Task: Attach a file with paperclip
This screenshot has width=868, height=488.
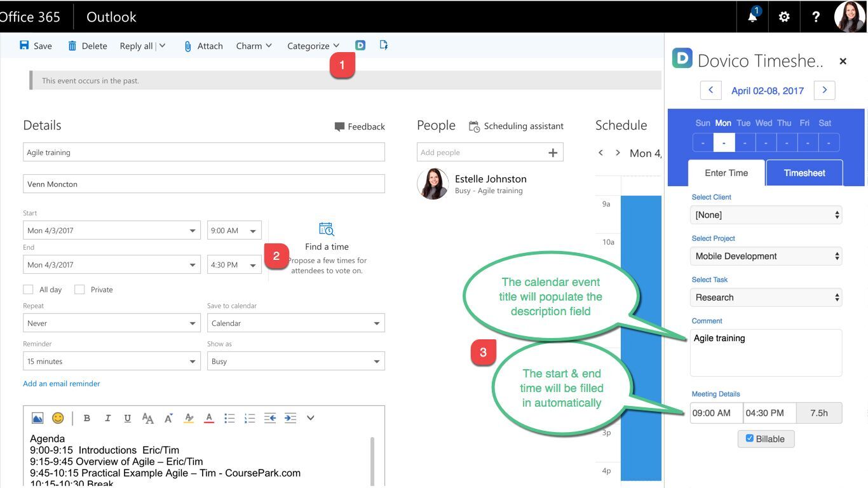Action: (203, 46)
